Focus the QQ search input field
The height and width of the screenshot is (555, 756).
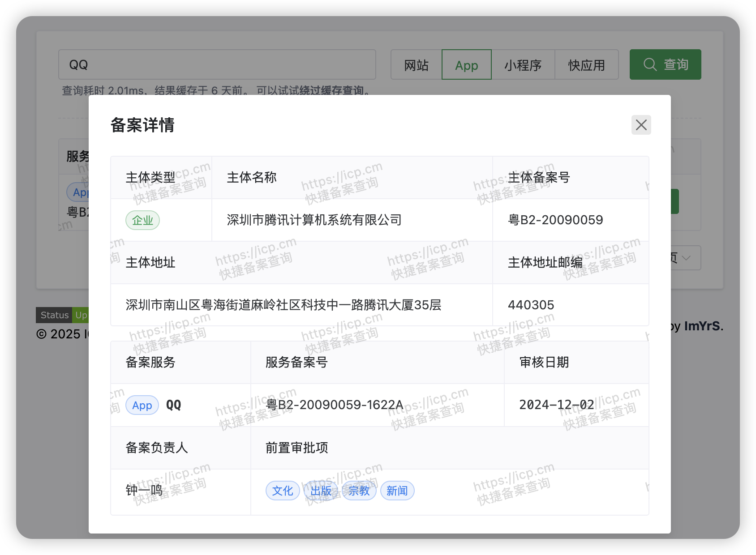pyautogui.click(x=217, y=64)
